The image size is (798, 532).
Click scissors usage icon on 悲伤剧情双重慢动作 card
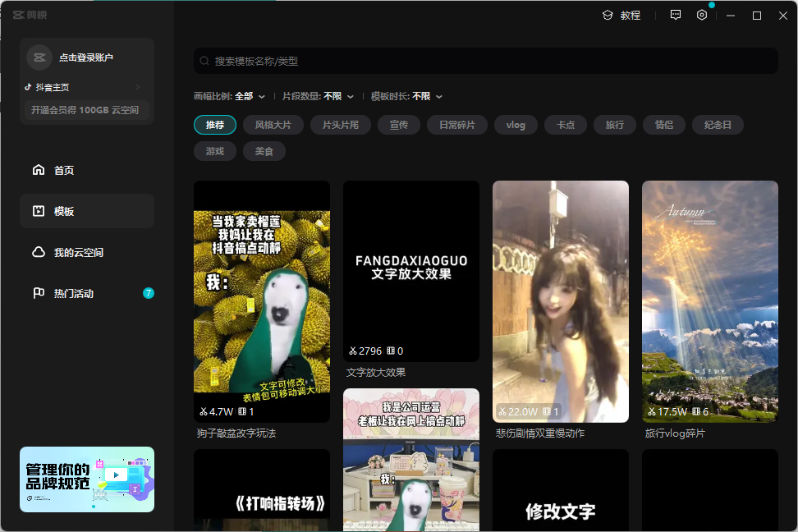(502, 411)
